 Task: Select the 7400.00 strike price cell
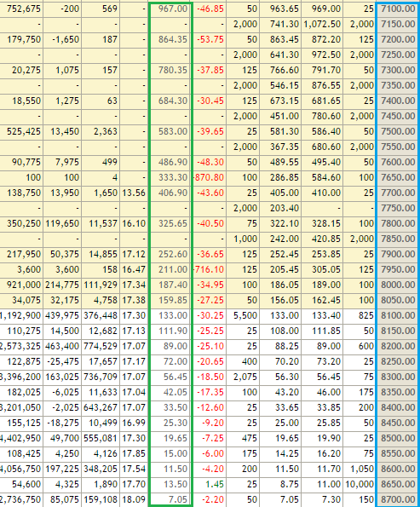coord(398,101)
